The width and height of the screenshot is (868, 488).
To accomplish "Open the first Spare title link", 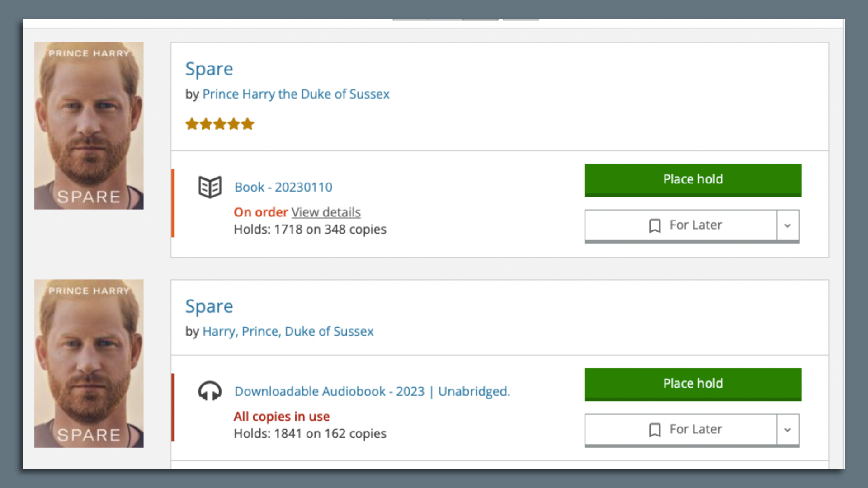I will 209,69.
